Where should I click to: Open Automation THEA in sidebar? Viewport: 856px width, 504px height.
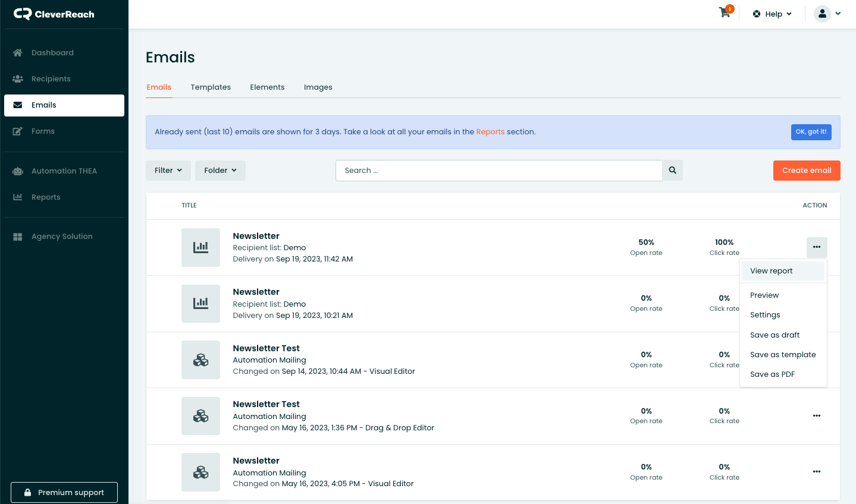point(64,171)
